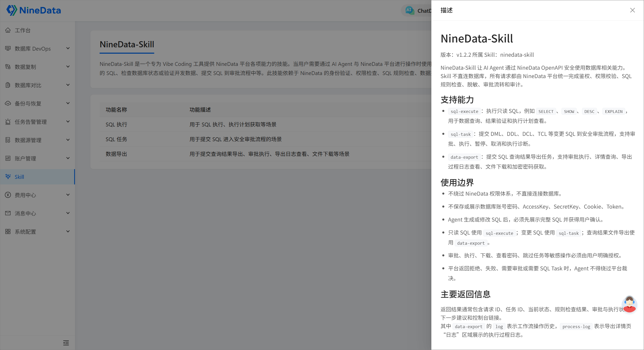Click the 用于提交 SQL 进入安全审批流程的场景 description

(x=236, y=139)
